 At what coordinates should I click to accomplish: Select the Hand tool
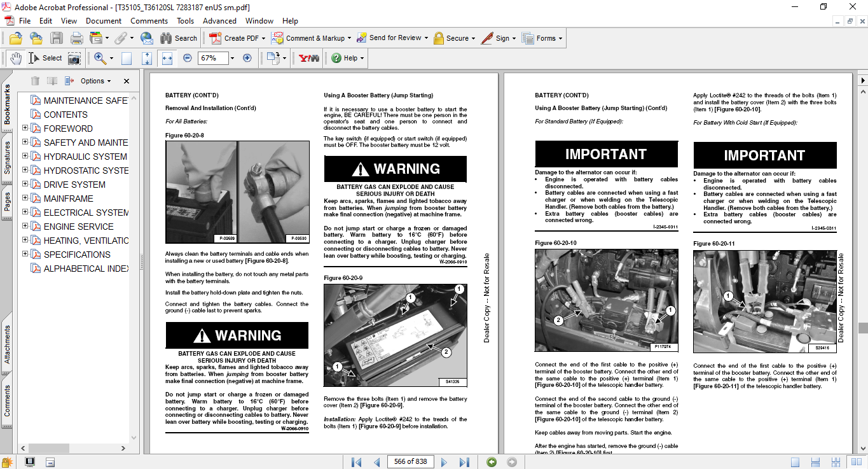(15, 58)
